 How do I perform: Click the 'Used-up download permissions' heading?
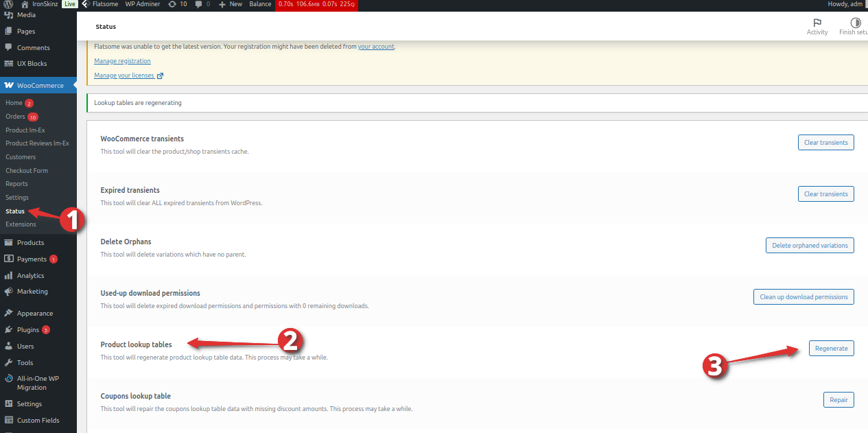click(150, 293)
